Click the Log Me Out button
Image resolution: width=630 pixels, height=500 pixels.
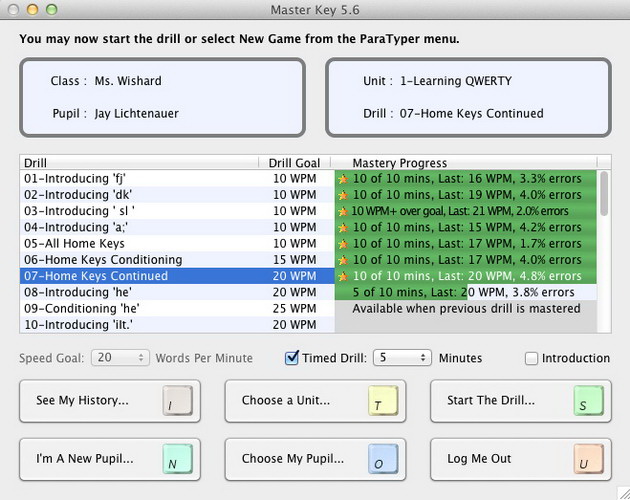point(521,459)
